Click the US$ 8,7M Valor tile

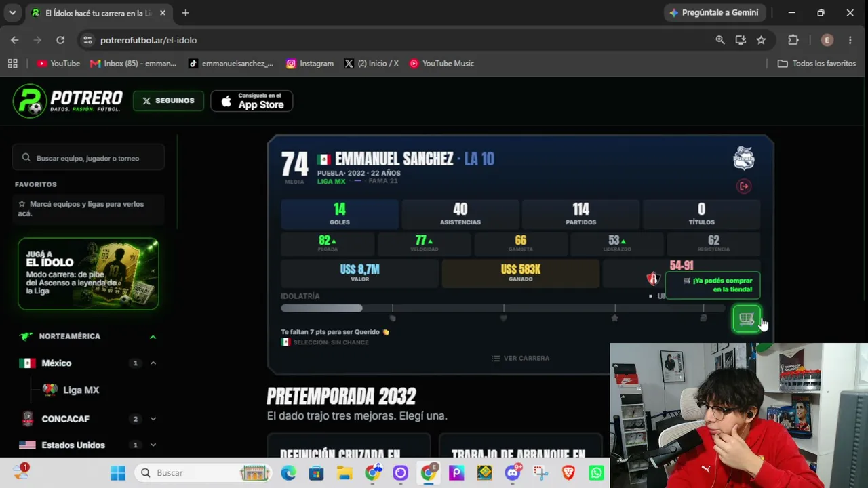tap(359, 273)
